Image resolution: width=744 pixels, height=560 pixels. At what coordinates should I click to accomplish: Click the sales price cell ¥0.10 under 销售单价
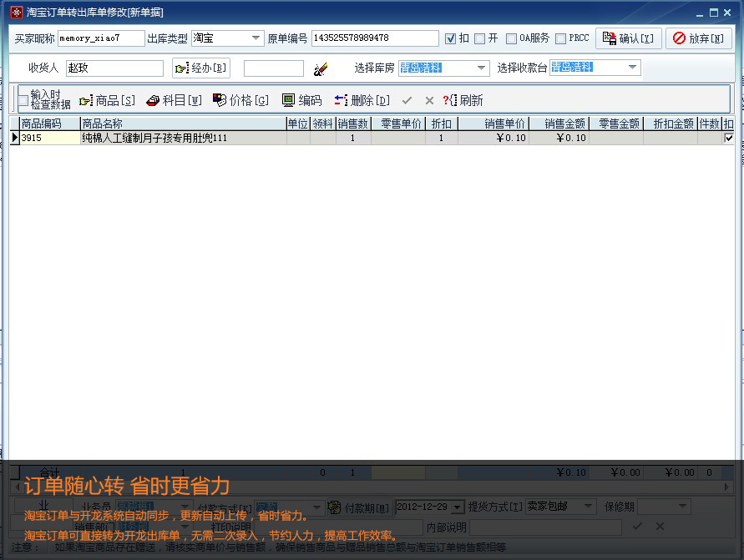tap(493, 138)
